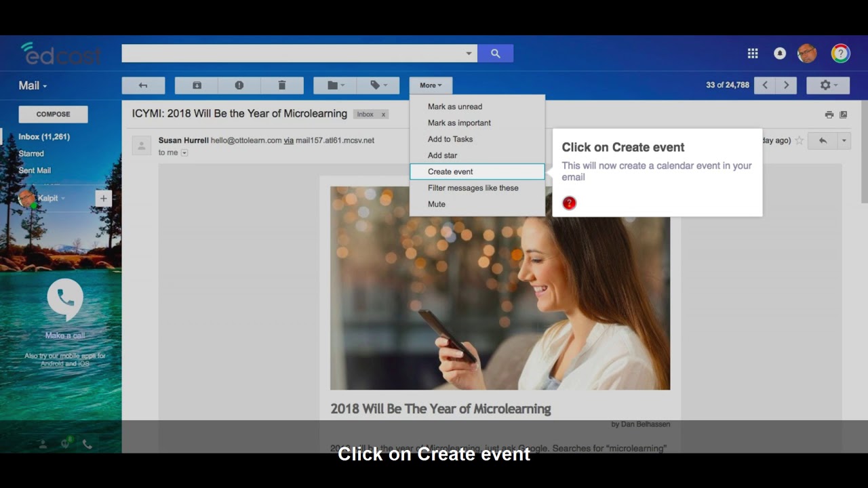Click the plus button beside Kalpit
Image resolution: width=868 pixels, height=488 pixels.
click(103, 199)
